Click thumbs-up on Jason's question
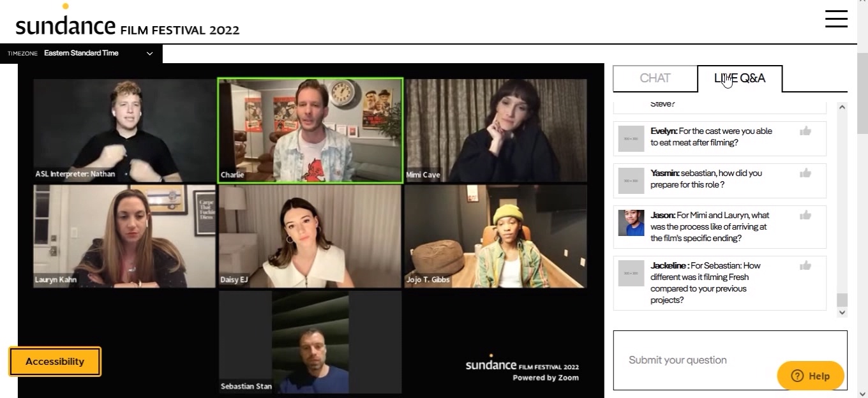 point(805,216)
